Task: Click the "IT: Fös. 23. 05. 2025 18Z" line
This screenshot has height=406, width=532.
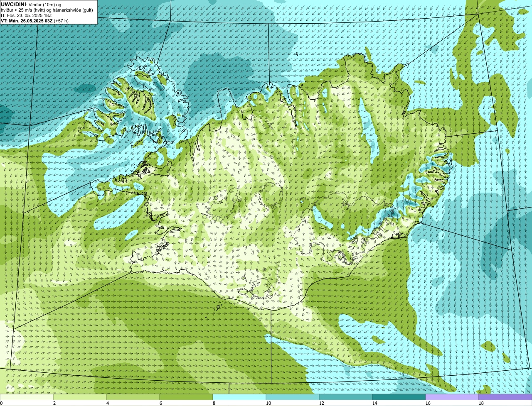Action: pos(26,15)
